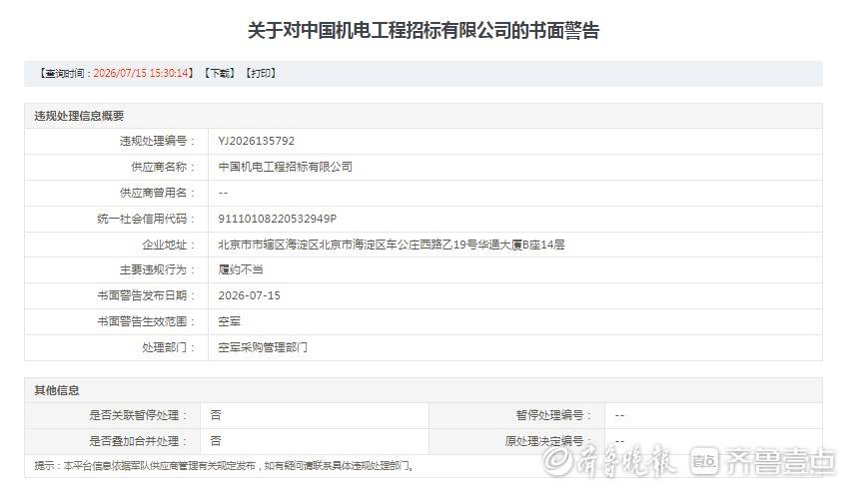The height and width of the screenshot is (504, 861).
Task: Select department value 空军采购管理部门
Action: click(263, 347)
